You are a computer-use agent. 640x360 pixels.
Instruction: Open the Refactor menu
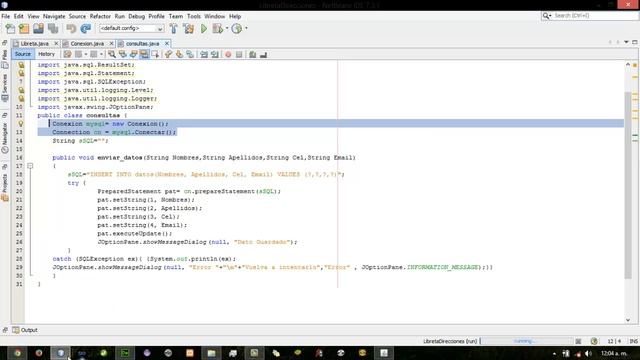click(100, 16)
